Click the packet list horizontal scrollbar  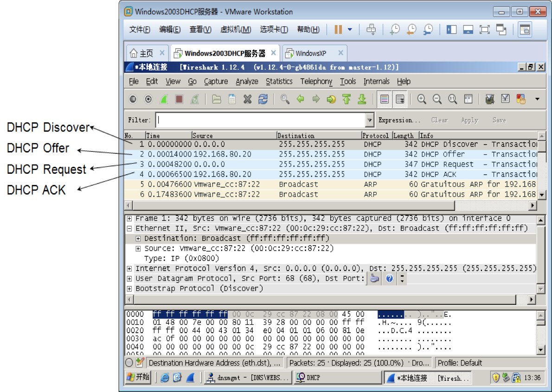pyautogui.click(x=294, y=205)
